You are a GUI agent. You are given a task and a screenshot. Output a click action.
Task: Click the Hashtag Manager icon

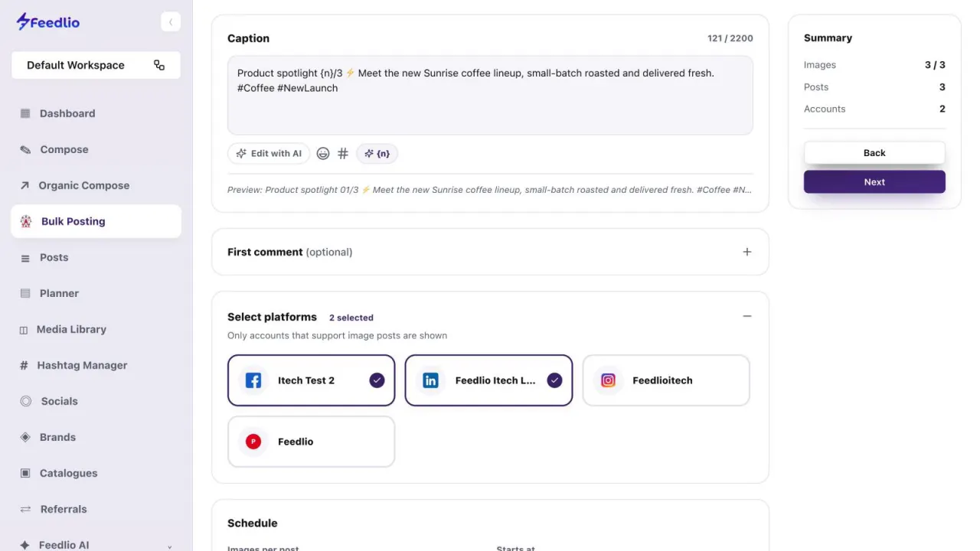click(24, 366)
